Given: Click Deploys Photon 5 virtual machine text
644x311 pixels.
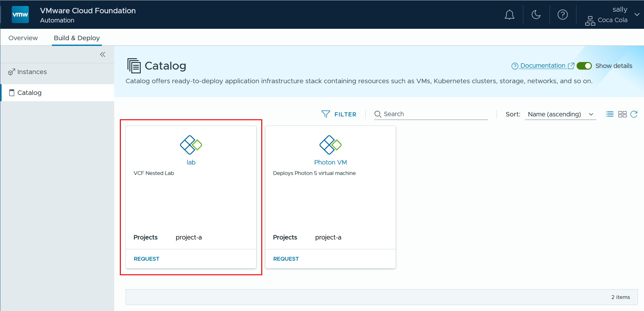Looking at the screenshot, I should pos(314,173).
